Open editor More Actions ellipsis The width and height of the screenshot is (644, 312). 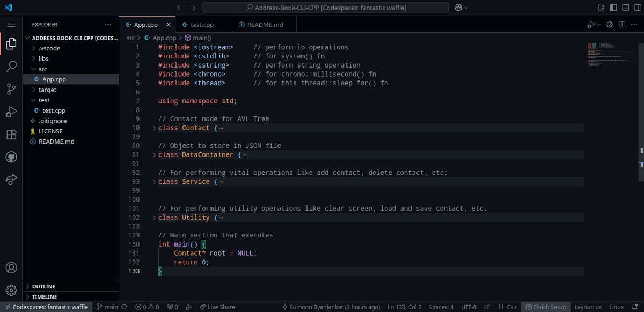635,25
